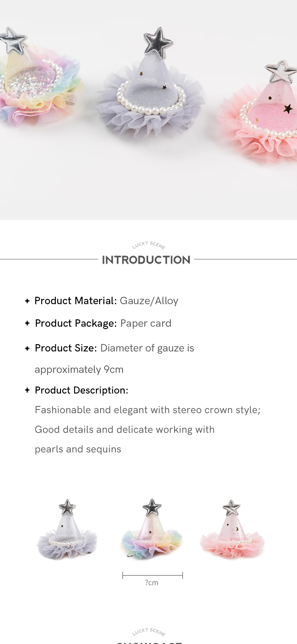The image size is (297, 644).
Task: Click silver star on large rainbow hat
Action: 13,41
